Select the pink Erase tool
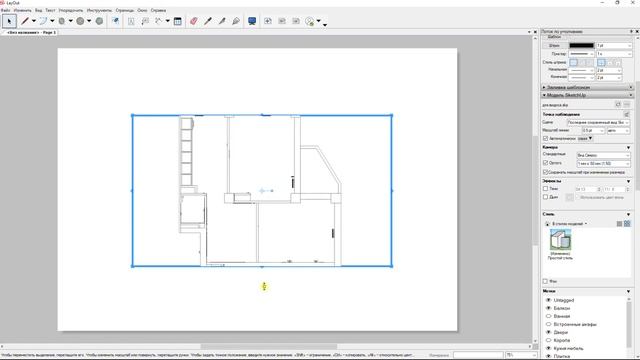This screenshot has height=360, width=640. [x=194, y=21]
